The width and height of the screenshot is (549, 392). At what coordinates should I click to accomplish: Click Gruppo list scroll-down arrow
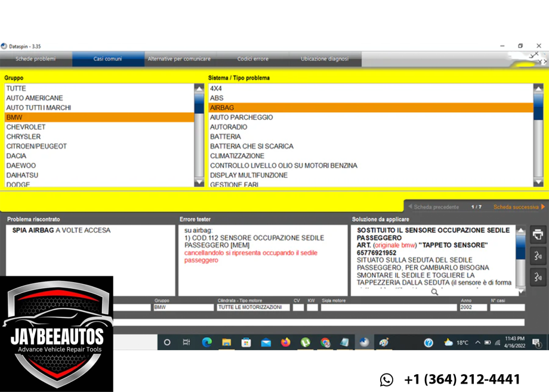199,182
